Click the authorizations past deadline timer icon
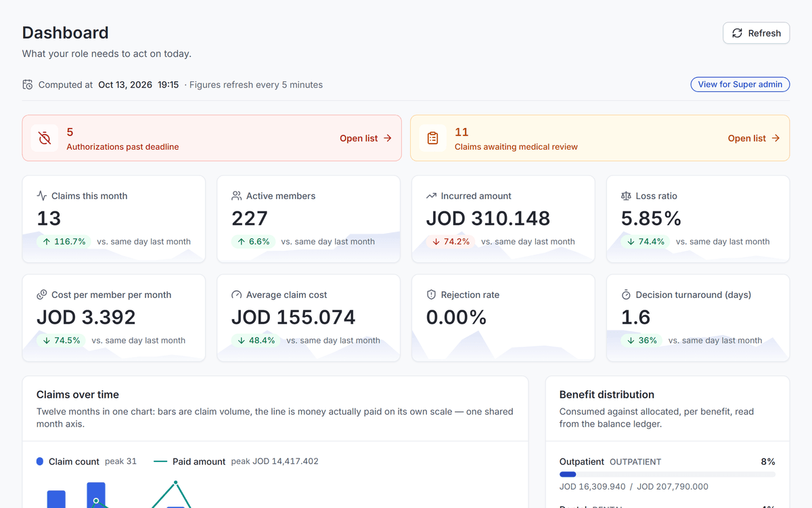The image size is (812, 508). pyautogui.click(x=45, y=138)
